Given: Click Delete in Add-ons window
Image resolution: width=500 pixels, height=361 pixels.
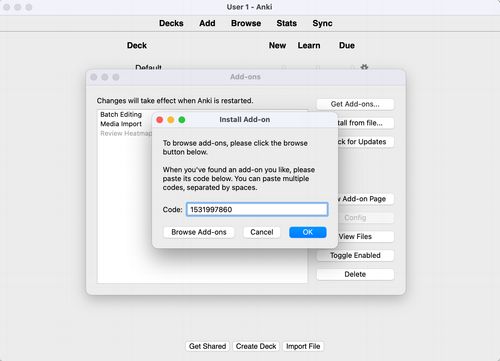Looking at the screenshot, I should (355, 274).
